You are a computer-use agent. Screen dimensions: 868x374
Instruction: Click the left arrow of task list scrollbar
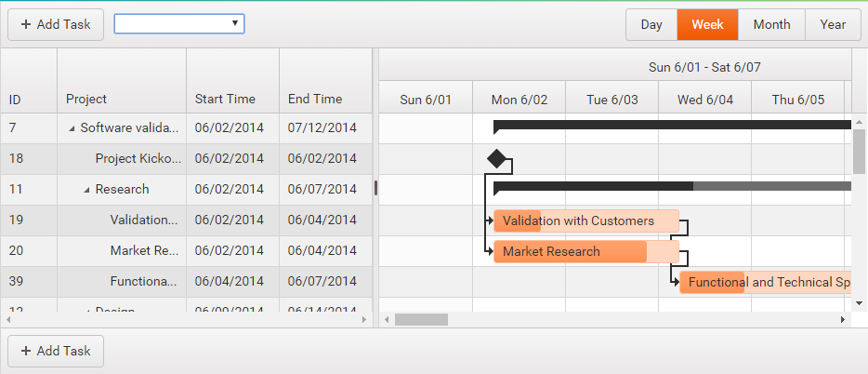point(8,319)
